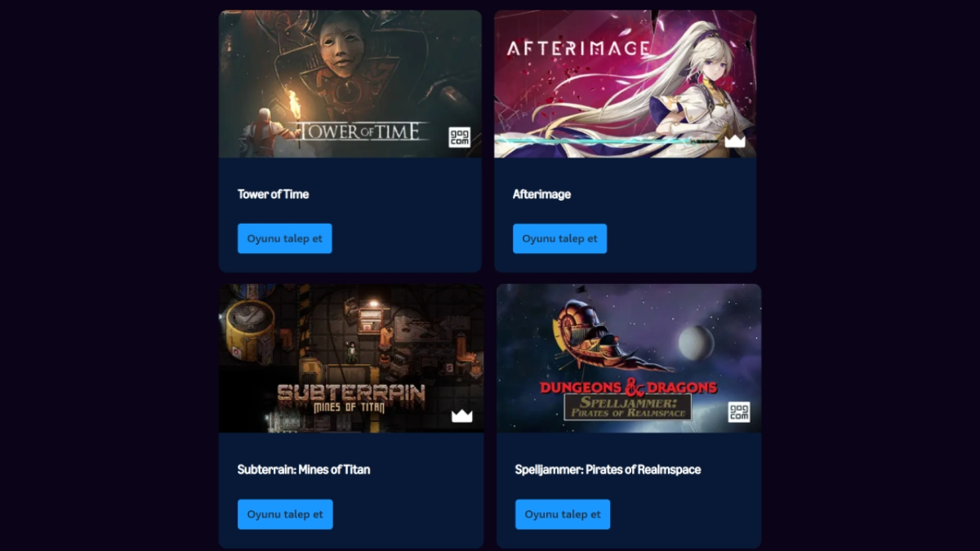Click the GOG.com badge on Spelljammer banner

coord(739,411)
